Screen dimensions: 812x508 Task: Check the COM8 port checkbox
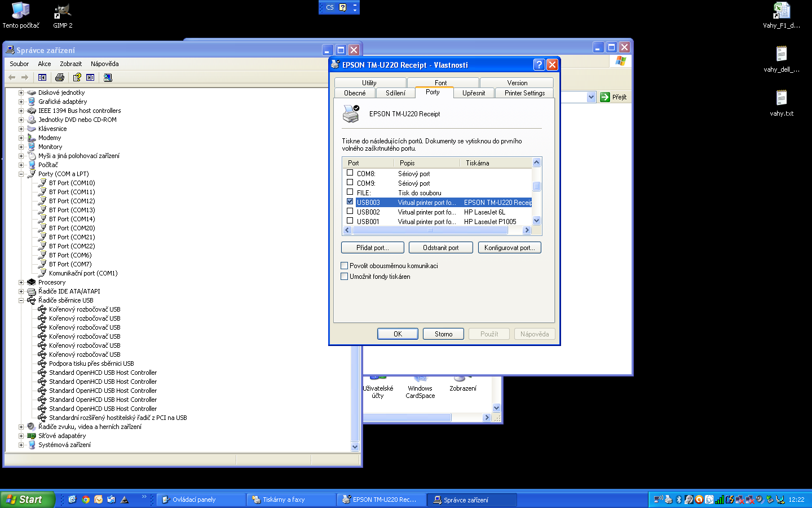350,173
